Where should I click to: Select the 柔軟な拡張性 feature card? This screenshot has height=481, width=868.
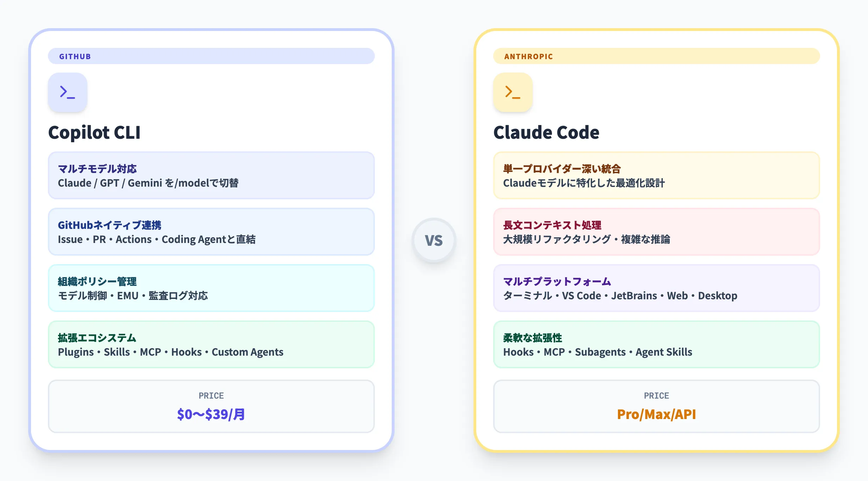pyautogui.click(x=657, y=344)
